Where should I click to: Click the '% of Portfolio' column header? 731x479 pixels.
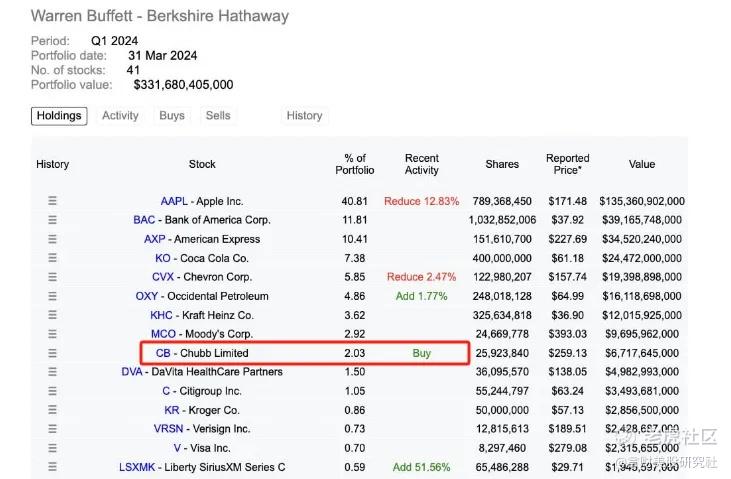pos(355,164)
